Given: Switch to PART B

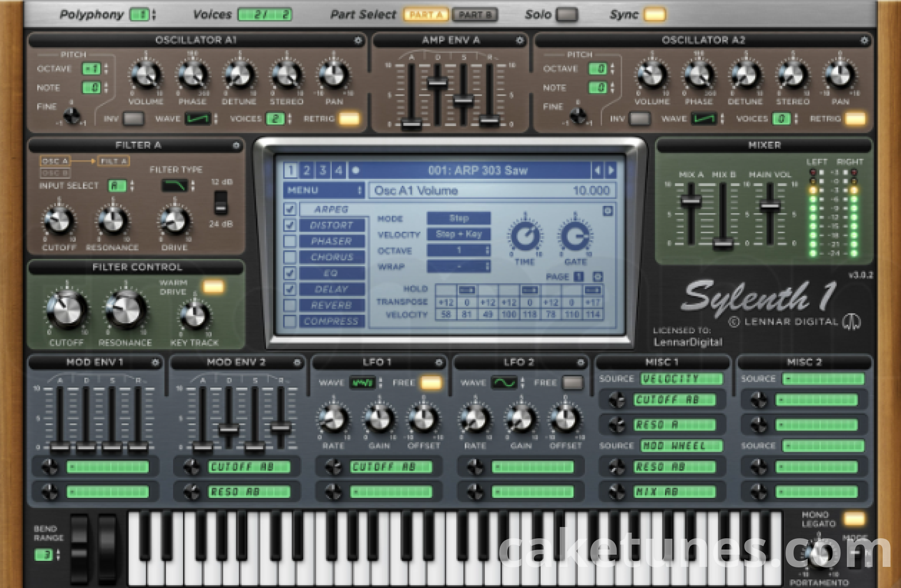Looking at the screenshot, I should (474, 15).
